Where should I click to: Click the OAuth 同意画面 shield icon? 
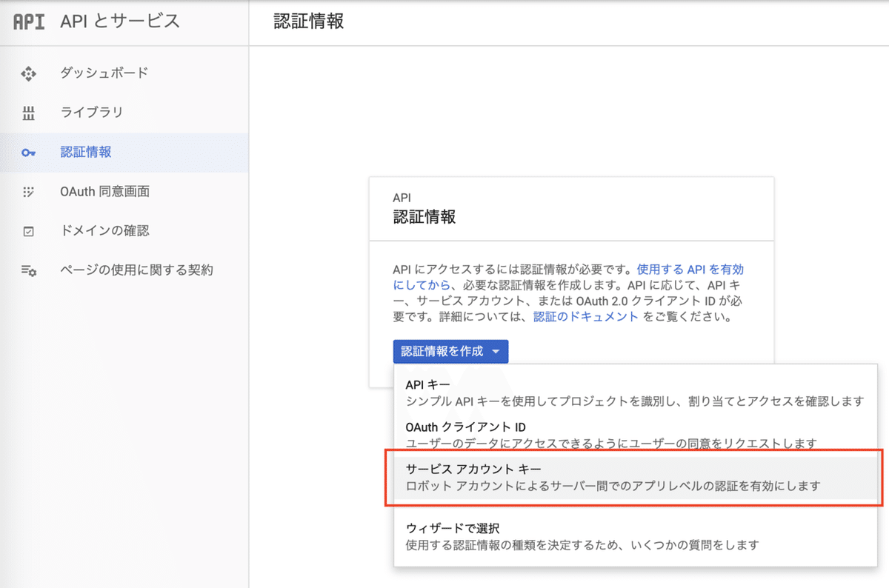click(x=28, y=191)
